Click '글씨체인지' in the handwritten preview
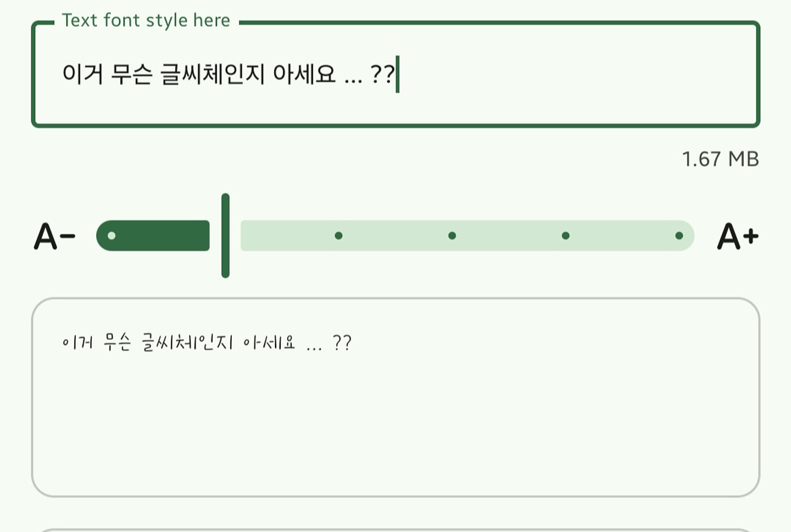The width and height of the screenshot is (791, 532). [x=187, y=343]
